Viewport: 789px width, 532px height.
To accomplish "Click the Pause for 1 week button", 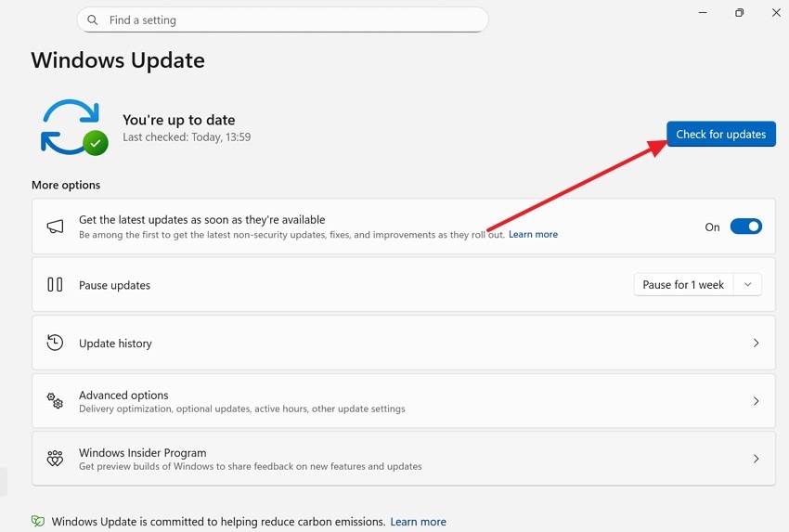I will coord(683,284).
